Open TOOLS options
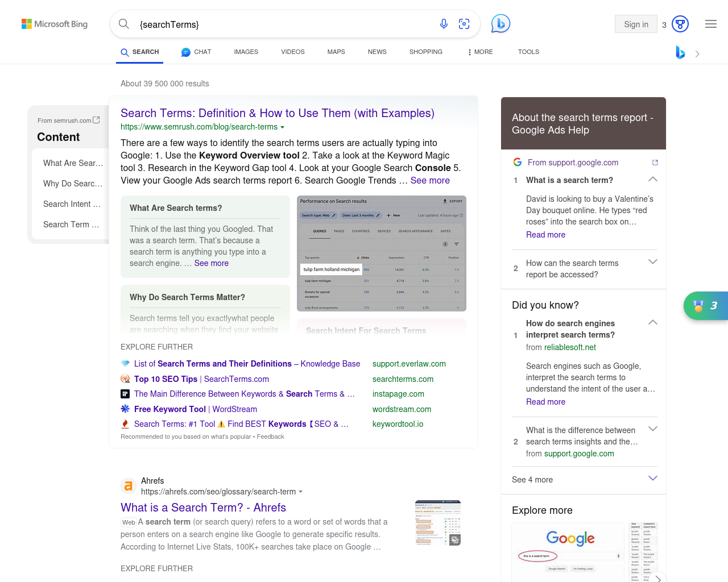Viewport: 728px width, 582px height. (528, 52)
